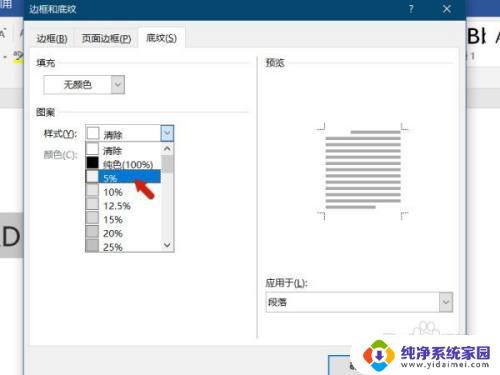Viewport: 500px width, 375px height.
Task: Select the 25% pattern option
Action: pyautogui.click(x=123, y=247)
